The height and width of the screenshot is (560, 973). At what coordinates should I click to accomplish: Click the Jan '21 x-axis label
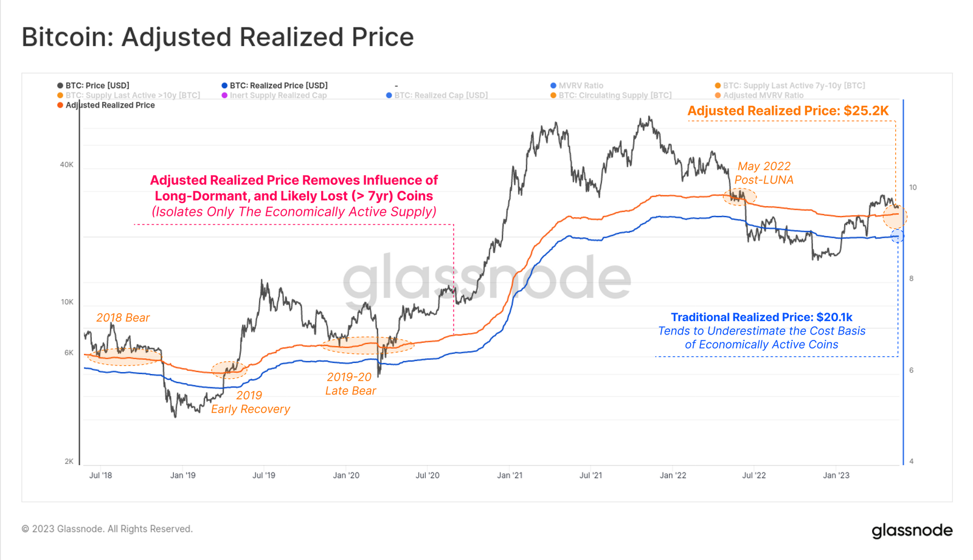pos(510,475)
